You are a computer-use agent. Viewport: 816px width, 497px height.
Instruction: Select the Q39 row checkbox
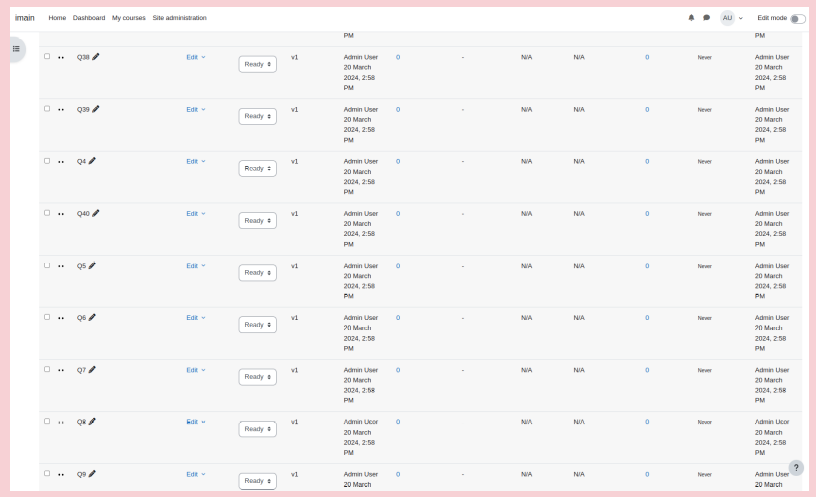(47, 108)
